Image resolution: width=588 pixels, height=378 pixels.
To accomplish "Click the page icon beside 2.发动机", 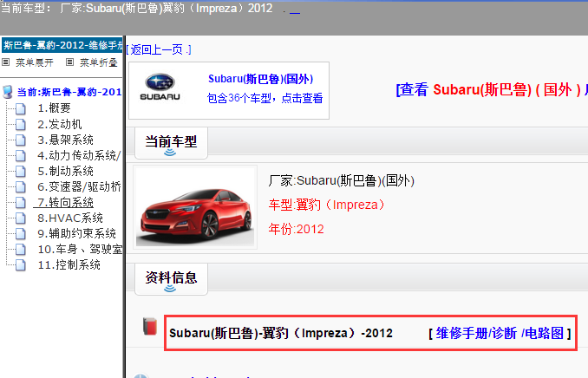I will coord(21,125).
